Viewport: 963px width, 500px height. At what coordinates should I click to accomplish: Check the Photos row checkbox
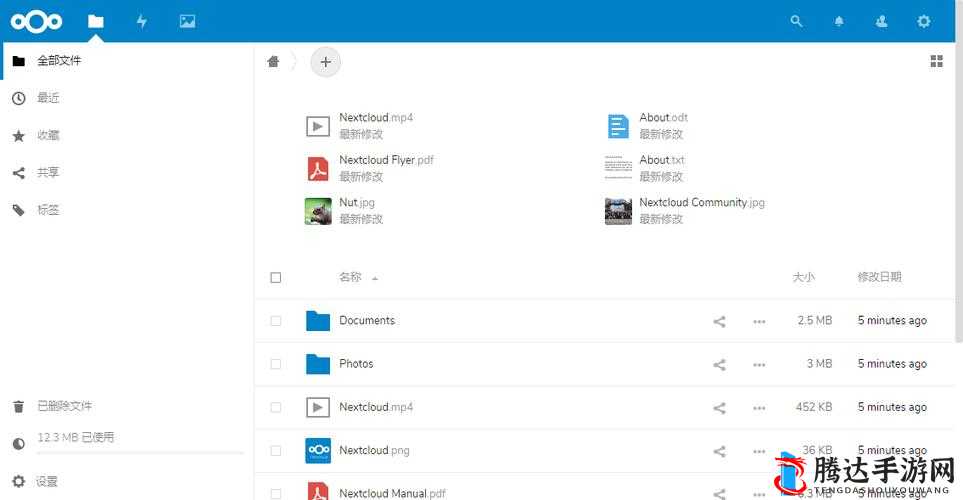click(x=276, y=364)
